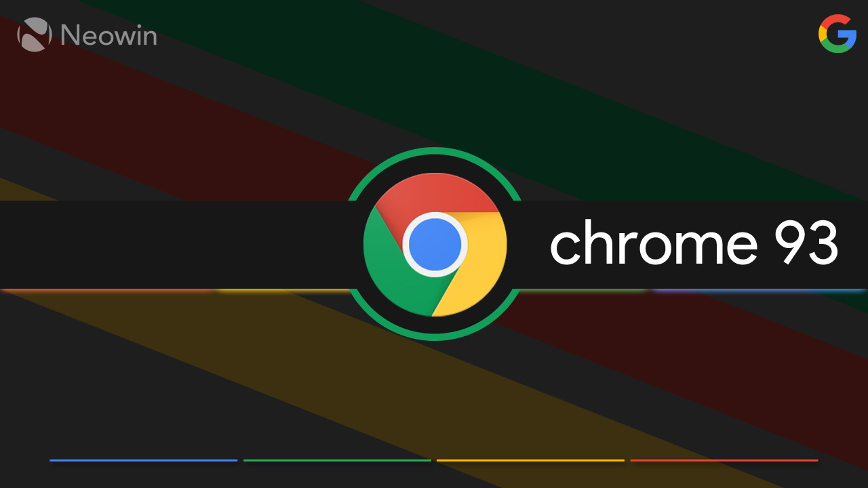Image resolution: width=868 pixels, height=488 pixels.
Task: Open the Google G logo
Action: click(x=837, y=33)
